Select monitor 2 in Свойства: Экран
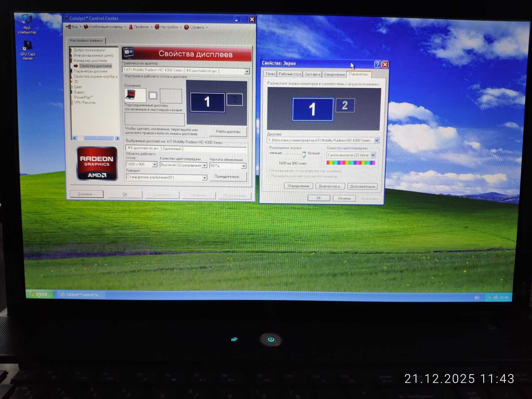This screenshot has height=399, width=532. point(345,105)
